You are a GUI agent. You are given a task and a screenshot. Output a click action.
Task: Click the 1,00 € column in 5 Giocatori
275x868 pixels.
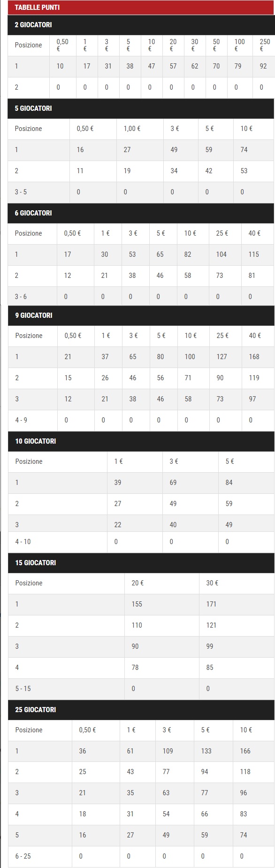[x=132, y=129]
